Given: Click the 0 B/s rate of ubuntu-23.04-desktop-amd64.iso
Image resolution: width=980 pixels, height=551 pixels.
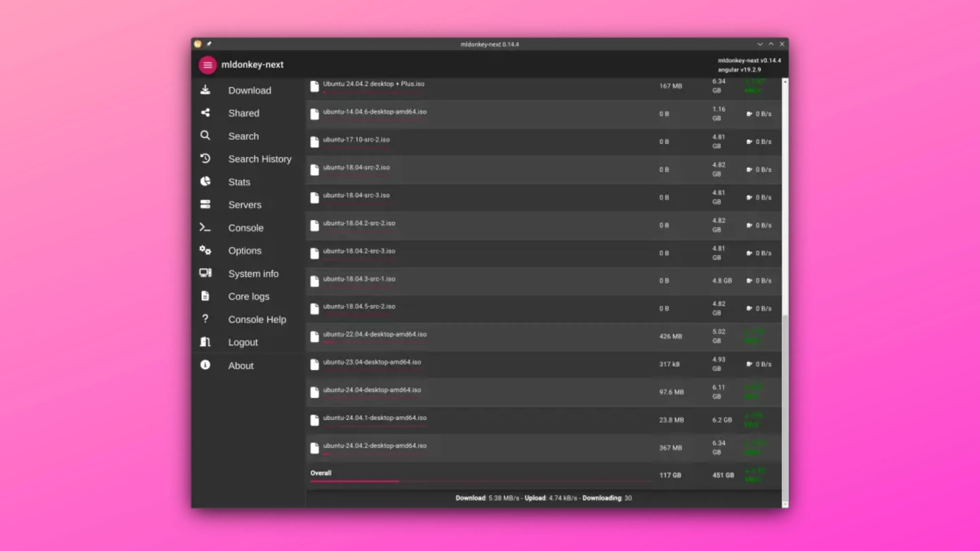Looking at the screenshot, I should pos(763,364).
